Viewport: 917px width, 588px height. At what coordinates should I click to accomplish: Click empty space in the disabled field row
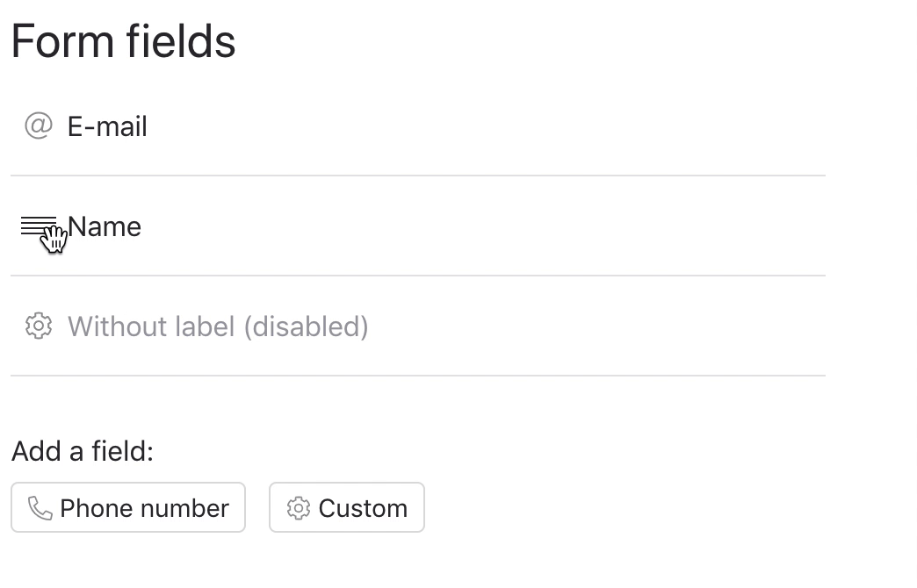[x=597, y=326]
